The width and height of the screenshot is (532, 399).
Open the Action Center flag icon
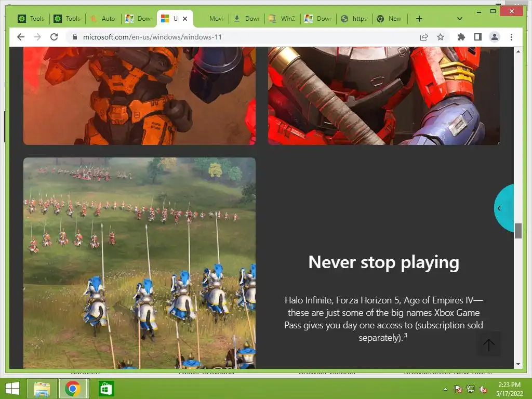(x=458, y=389)
